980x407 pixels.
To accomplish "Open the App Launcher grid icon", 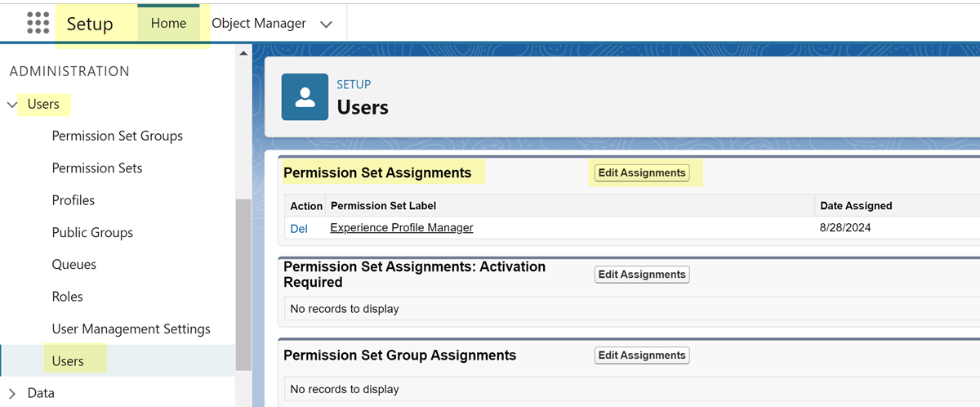I will click(x=38, y=23).
